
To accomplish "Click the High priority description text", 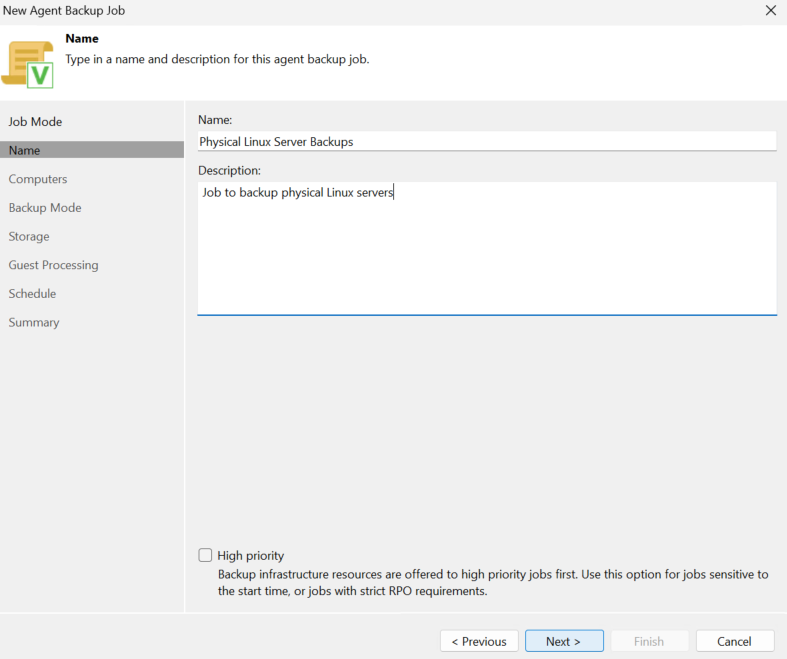I will (x=493, y=583).
